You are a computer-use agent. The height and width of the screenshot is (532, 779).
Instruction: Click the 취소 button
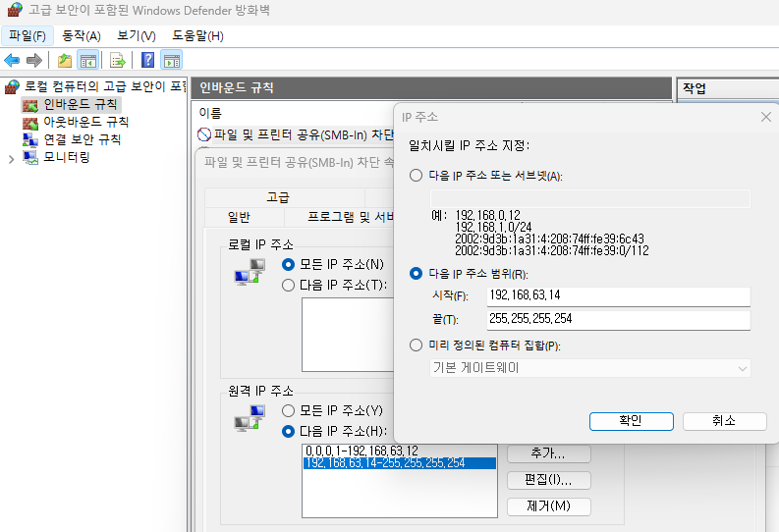point(724,421)
